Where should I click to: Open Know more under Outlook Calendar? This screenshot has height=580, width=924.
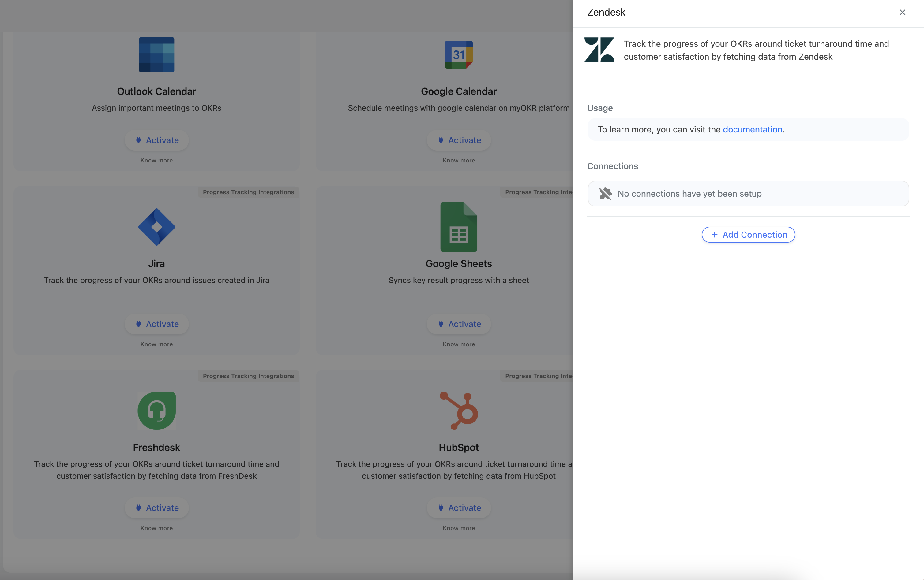pos(156,160)
